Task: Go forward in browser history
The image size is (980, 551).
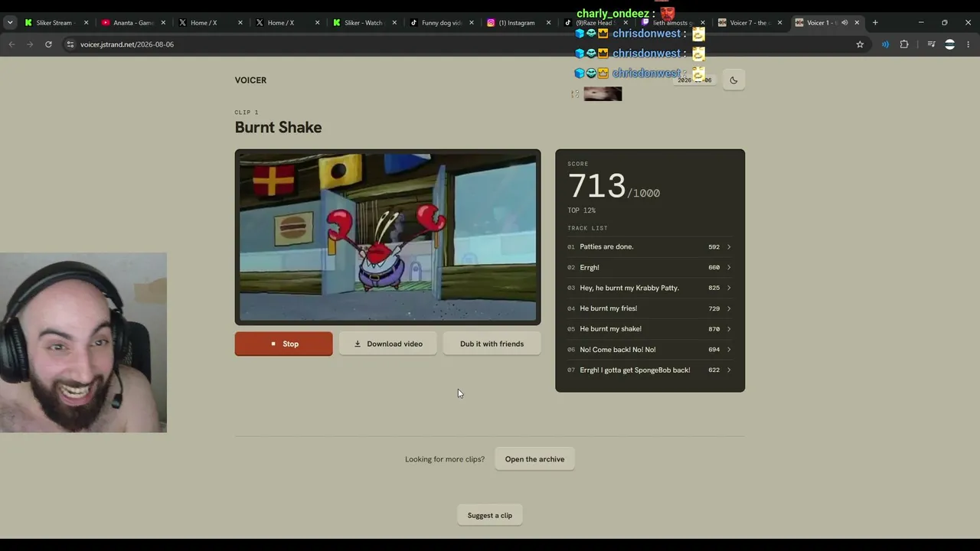Action: click(30, 44)
